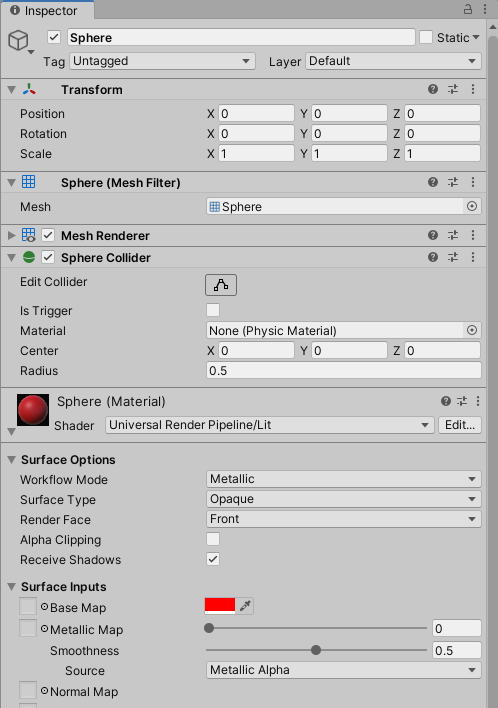The width and height of the screenshot is (498, 708).
Task: Click the Physic Material object picker circle
Action: [x=472, y=330]
